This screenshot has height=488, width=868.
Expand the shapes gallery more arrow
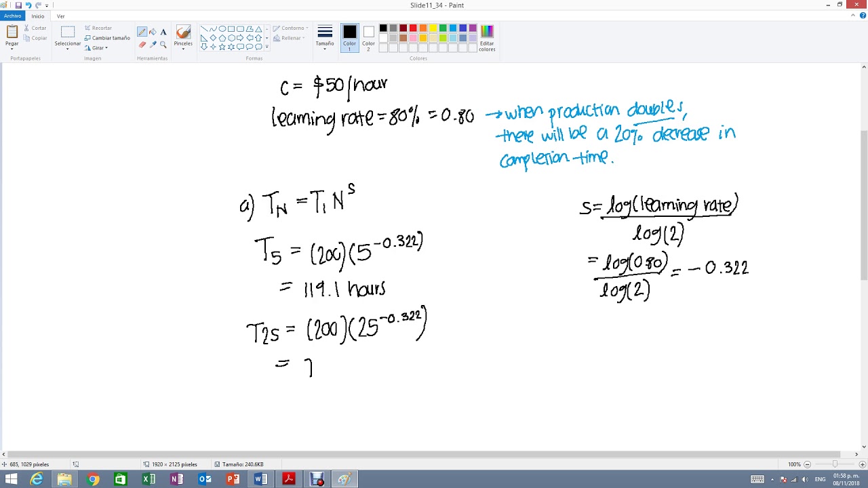267,47
